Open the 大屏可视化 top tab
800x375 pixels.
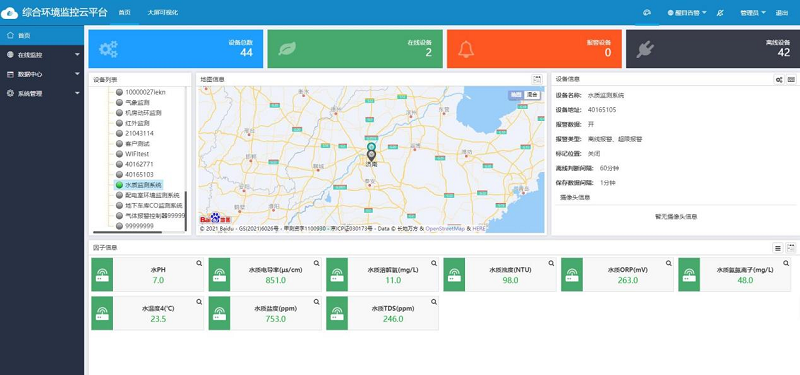coord(163,13)
